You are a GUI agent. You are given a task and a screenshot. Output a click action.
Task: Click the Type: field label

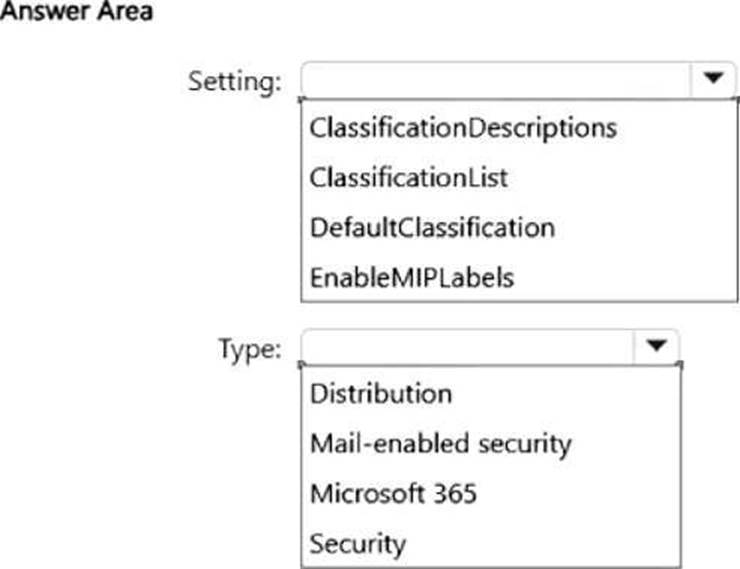pyautogui.click(x=250, y=347)
